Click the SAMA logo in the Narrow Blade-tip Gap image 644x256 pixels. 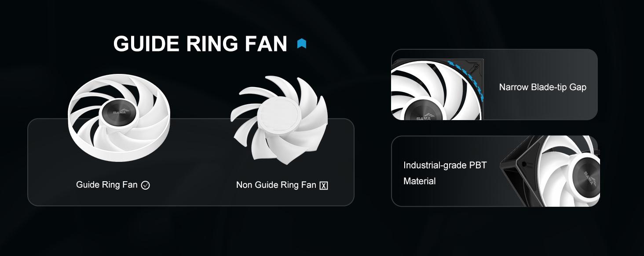point(424,117)
